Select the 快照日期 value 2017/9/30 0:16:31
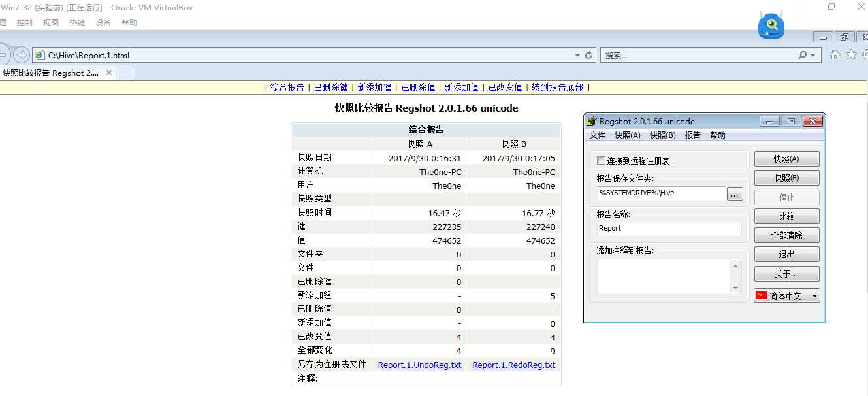 [425, 158]
